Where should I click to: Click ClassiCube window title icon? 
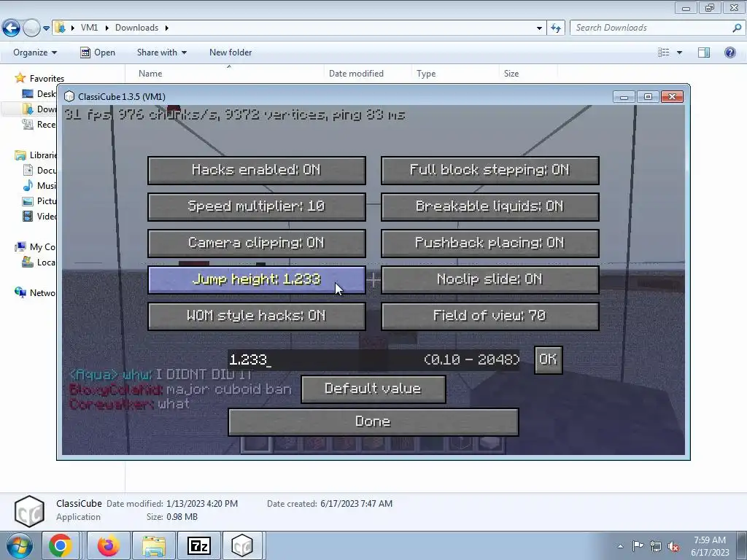[69, 97]
